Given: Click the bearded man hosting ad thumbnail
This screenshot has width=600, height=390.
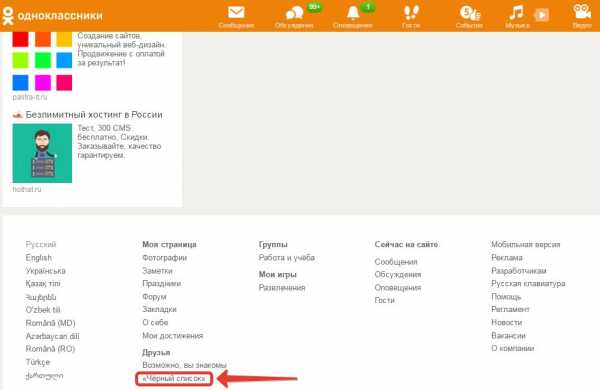Looking at the screenshot, I should (42, 153).
